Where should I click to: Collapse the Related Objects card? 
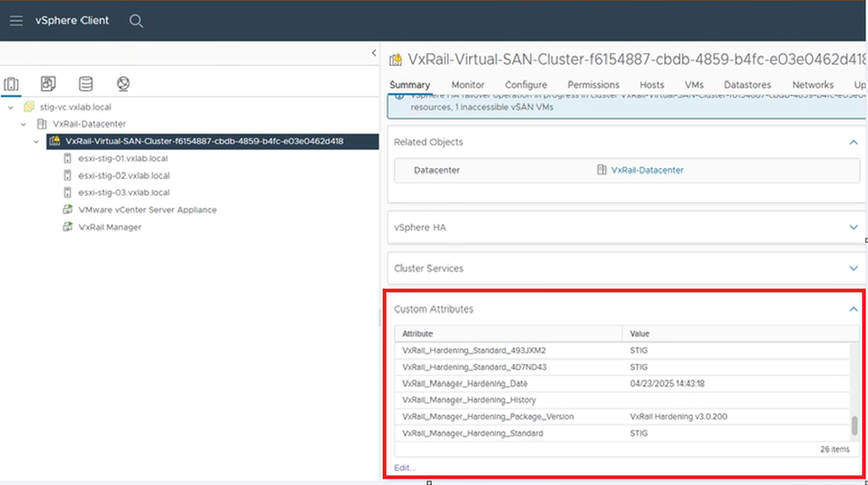[x=854, y=142]
